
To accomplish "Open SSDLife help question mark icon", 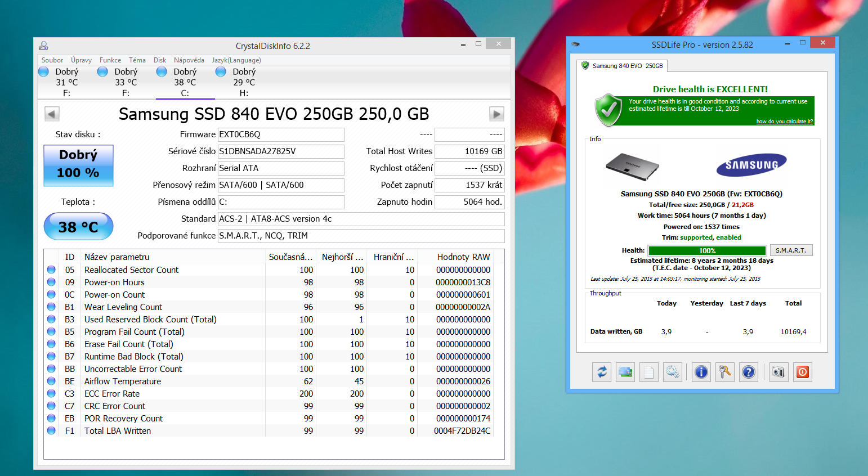I will [749, 372].
